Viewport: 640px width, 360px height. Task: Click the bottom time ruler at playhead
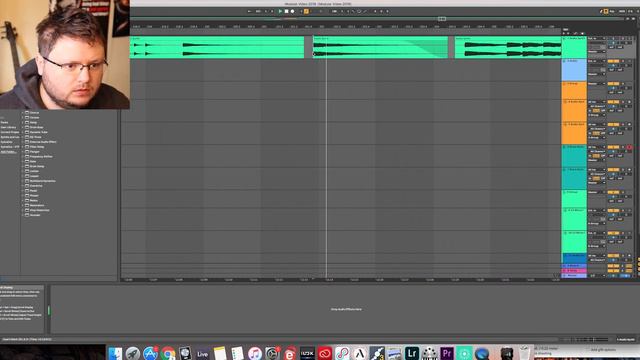tap(327, 280)
